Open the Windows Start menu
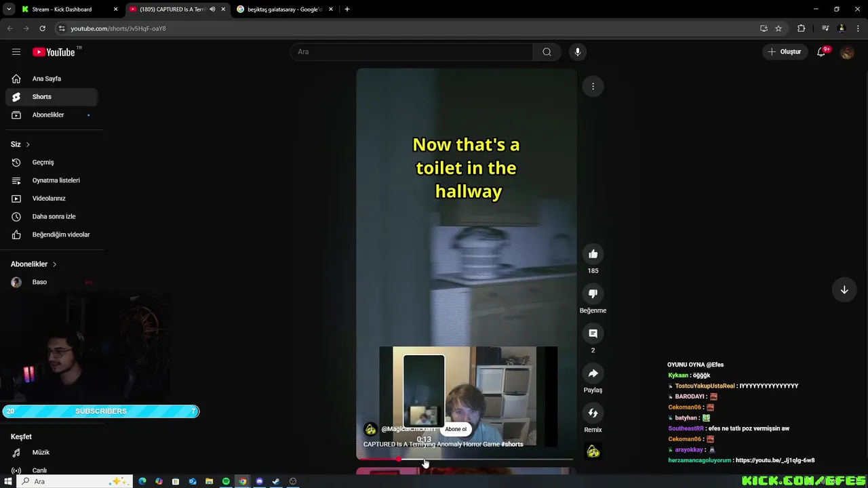The width and height of the screenshot is (868, 488). click(x=8, y=481)
